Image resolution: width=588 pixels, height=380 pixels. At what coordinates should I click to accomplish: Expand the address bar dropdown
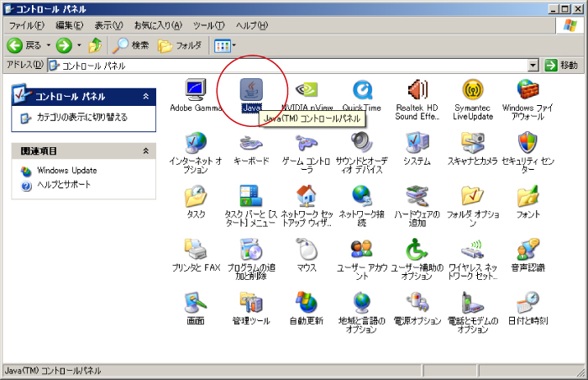point(533,65)
